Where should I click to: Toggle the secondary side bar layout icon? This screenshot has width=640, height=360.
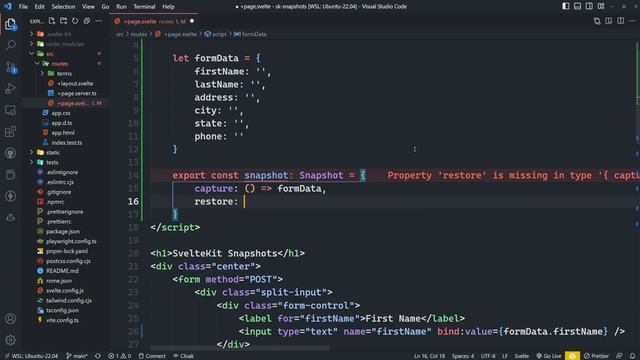[x=589, y=6]
